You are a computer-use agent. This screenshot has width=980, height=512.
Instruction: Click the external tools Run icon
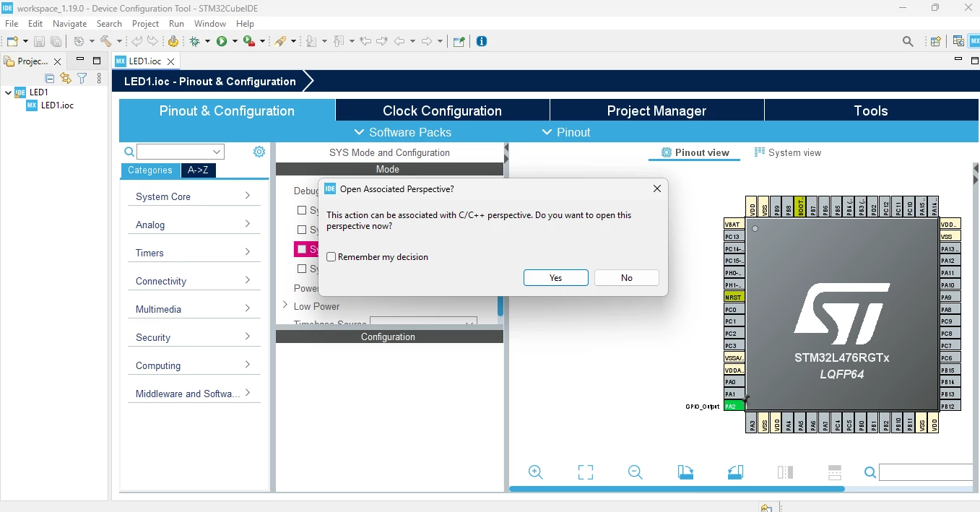click(x=249, y=41)
